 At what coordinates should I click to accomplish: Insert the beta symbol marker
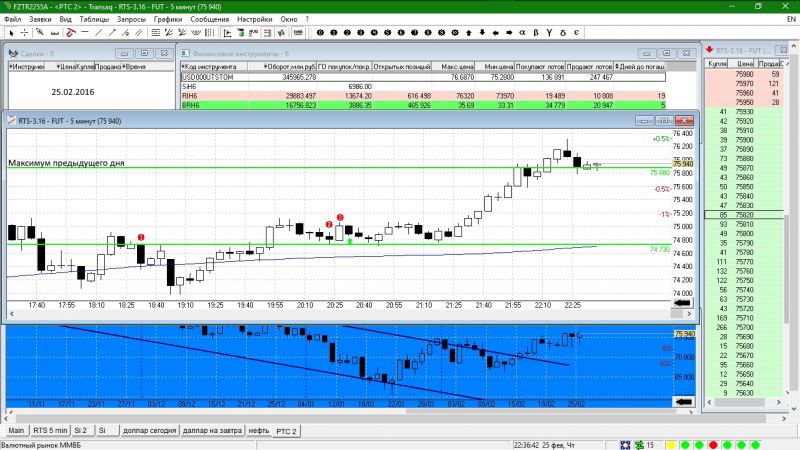pos(536,33)
